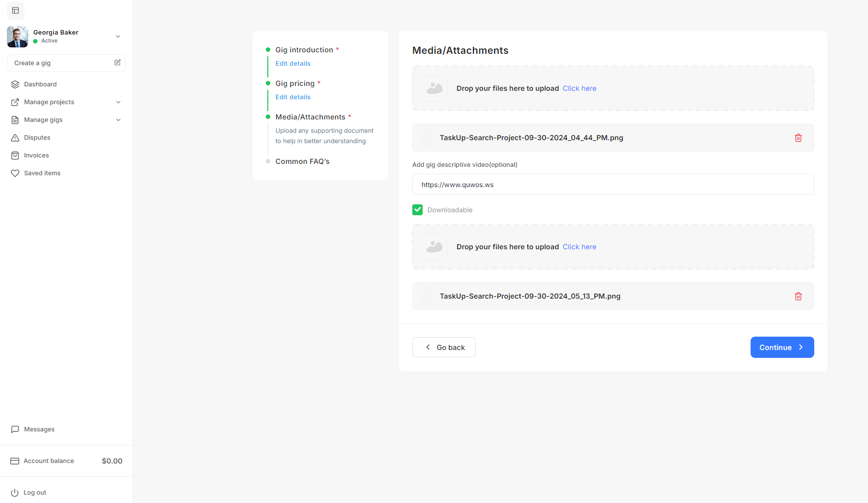
Task: Open the Invoices menu item
Action: click(36, 155)
